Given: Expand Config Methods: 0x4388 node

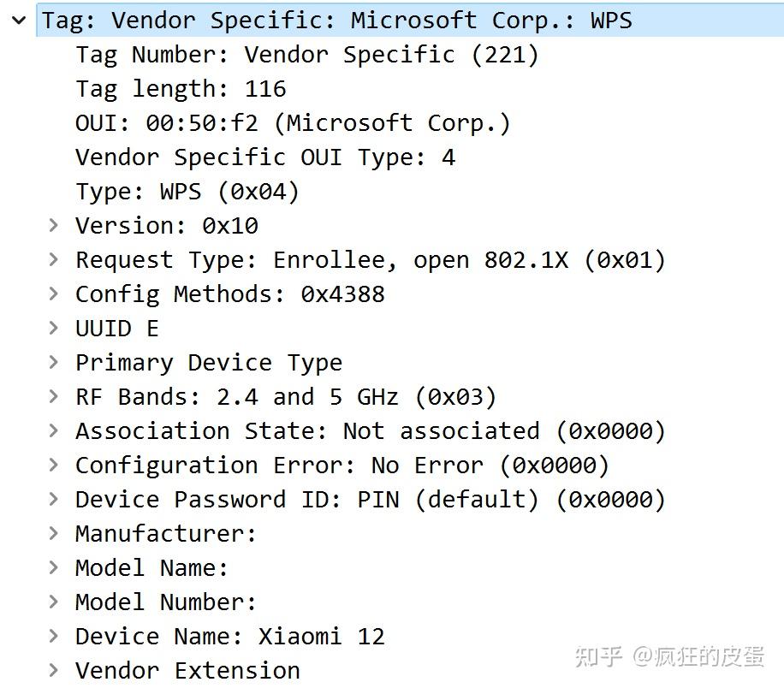Looking at the screenshot, I should point(54,294).
